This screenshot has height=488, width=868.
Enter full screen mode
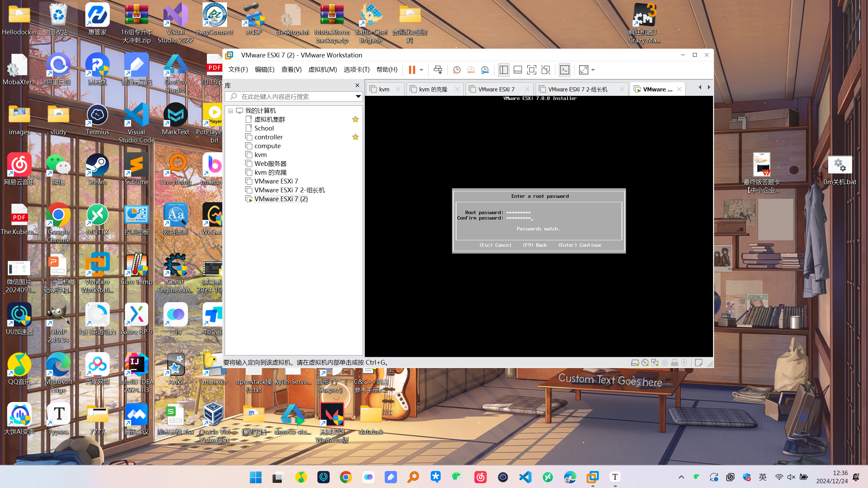532,70
